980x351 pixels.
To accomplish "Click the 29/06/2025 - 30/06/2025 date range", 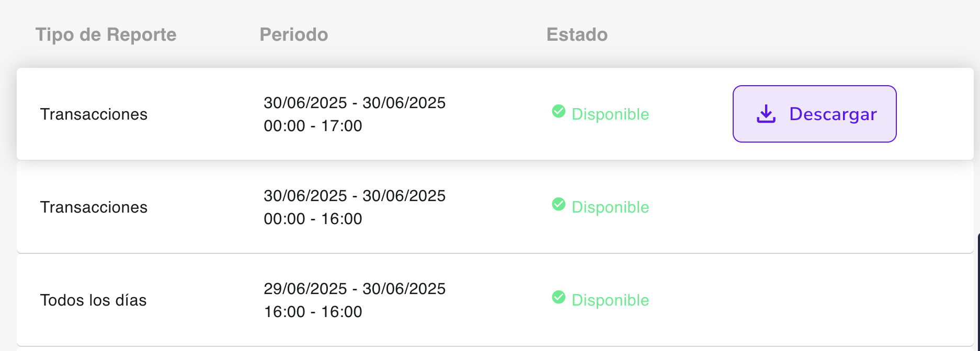I will tap(355, 289).
